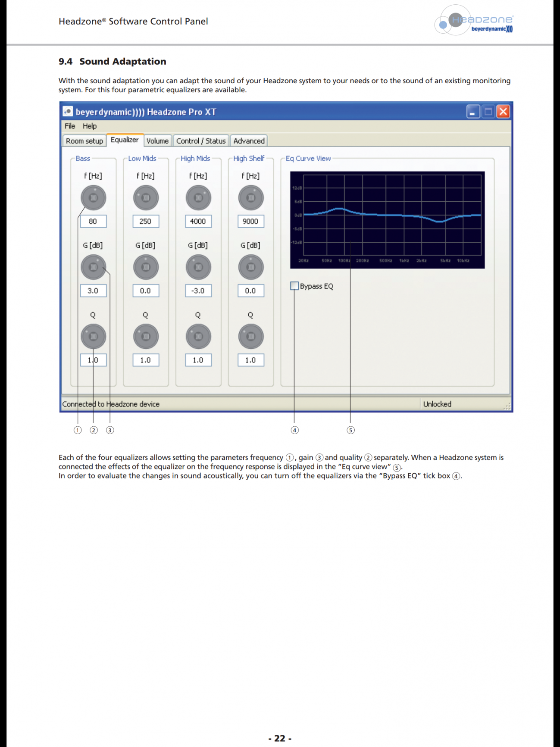Switch to the Volume tab
Image resolution: width=560 pixels, height=747 pixels.
tap(157, 141)
